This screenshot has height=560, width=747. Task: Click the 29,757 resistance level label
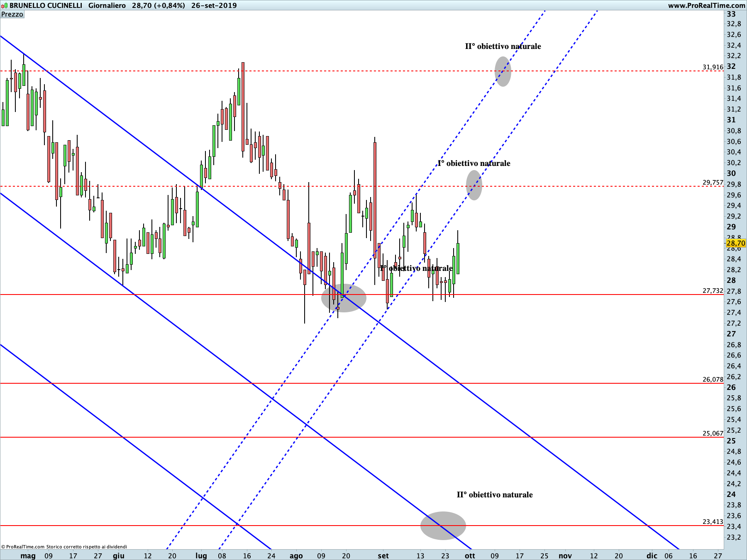[713, 182]
